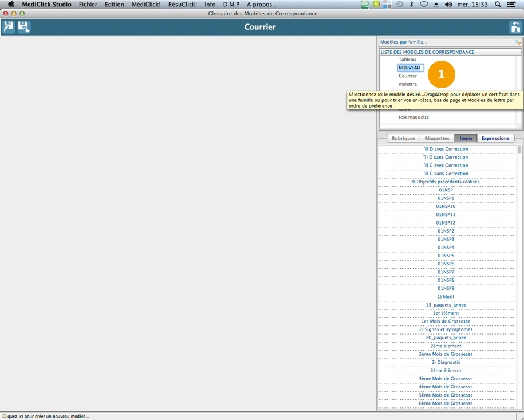This screenshot has width=524, height=420.
Task: Click the NOUVEAU model name field
Action: [411, 68]
